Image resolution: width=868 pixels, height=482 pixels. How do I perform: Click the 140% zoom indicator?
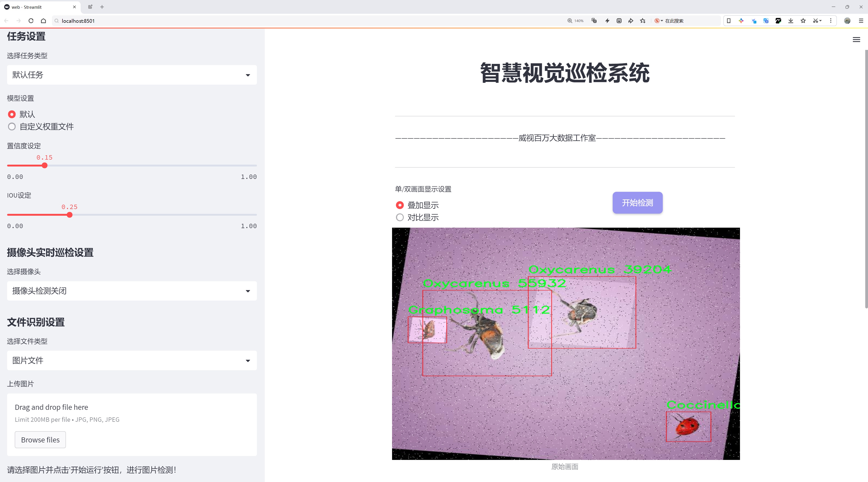click(576, 20)
